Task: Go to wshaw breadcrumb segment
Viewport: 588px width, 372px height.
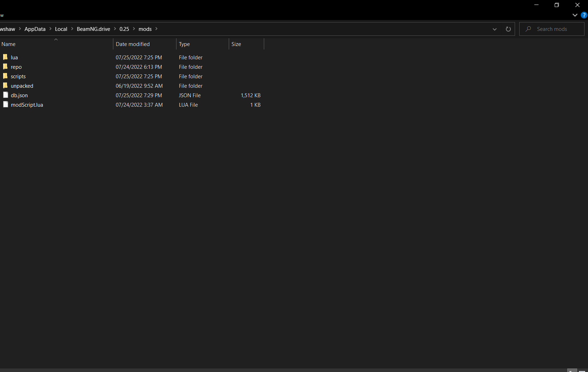Action: pos(8,29)
